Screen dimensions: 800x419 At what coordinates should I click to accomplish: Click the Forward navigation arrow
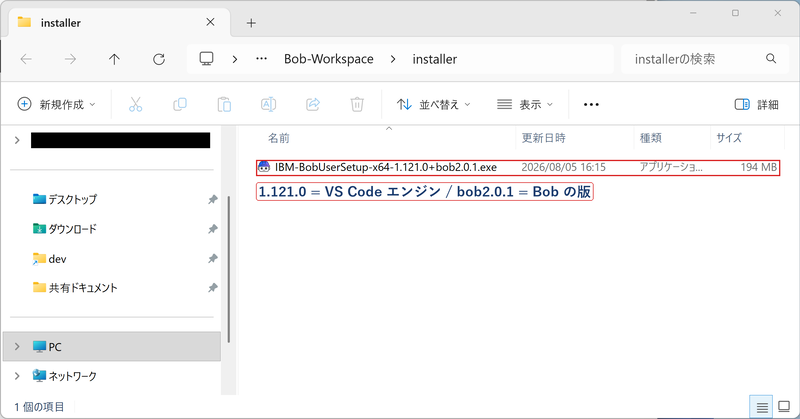pyautogui.click(x=70, y=59)
